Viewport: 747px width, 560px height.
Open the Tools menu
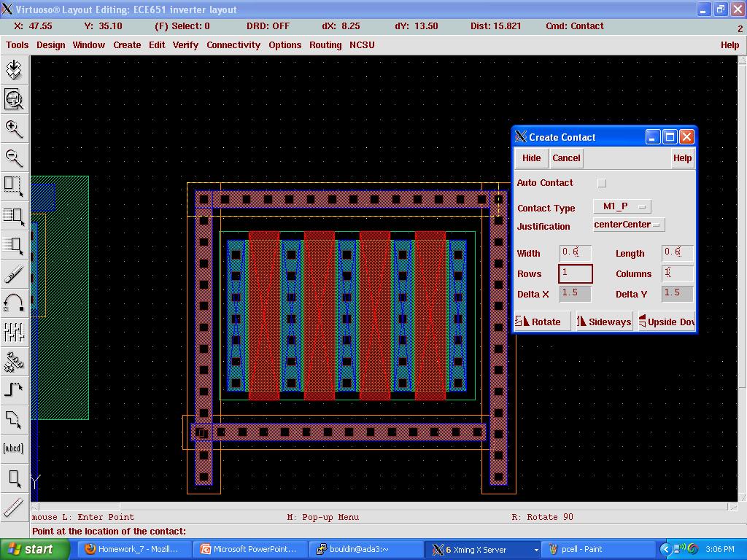tap(18, 44)
